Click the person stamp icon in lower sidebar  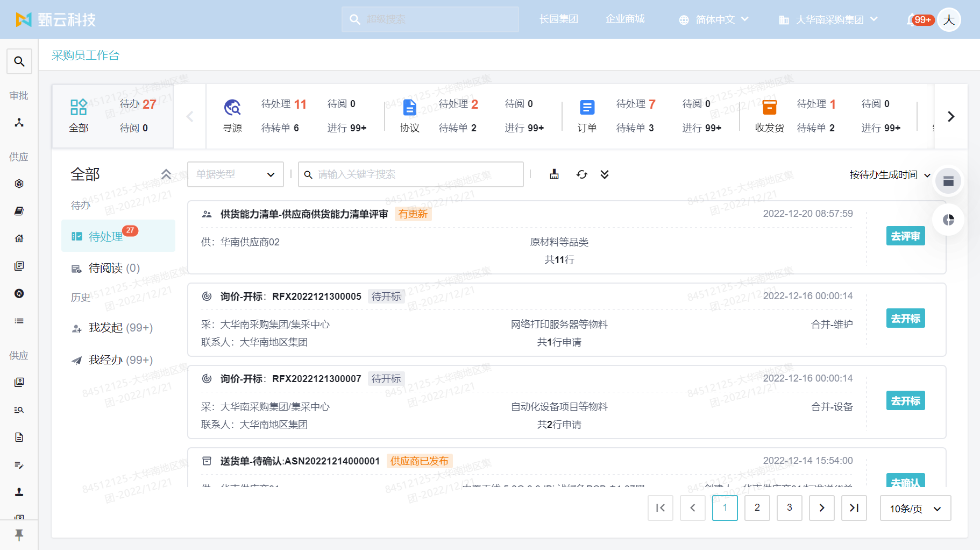tap(19, 492)
